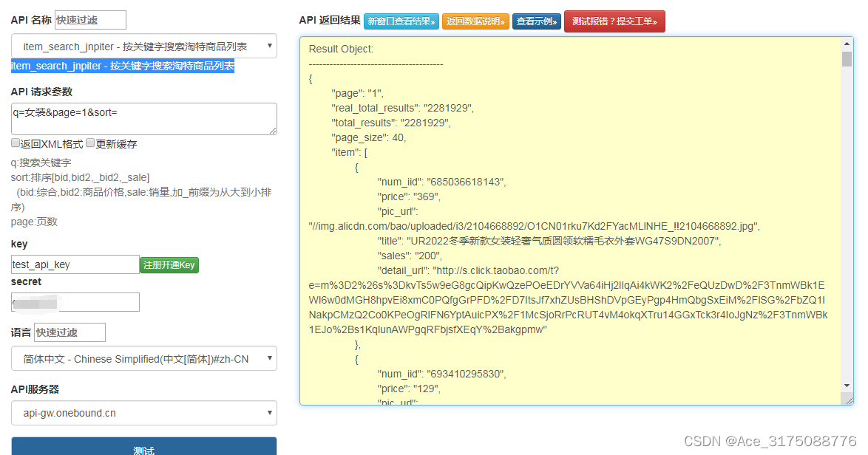Click the request params textarea resize grip
The image size is (868, 455).
(x=273, y=131)
